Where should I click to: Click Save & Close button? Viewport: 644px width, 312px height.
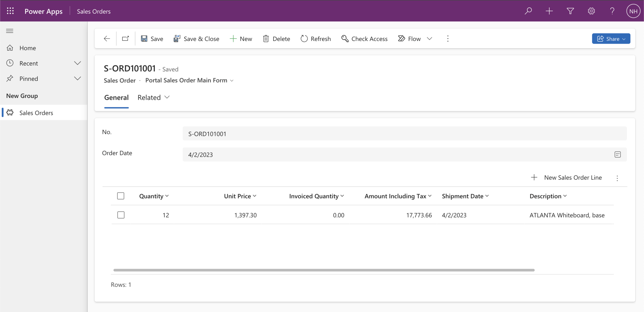[x=196, y=39]
